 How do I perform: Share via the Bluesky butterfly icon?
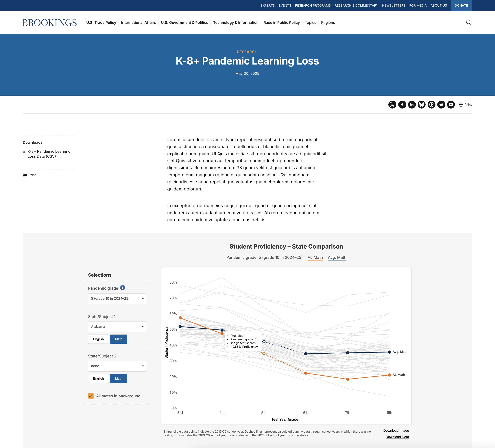(x=422, y=105)
